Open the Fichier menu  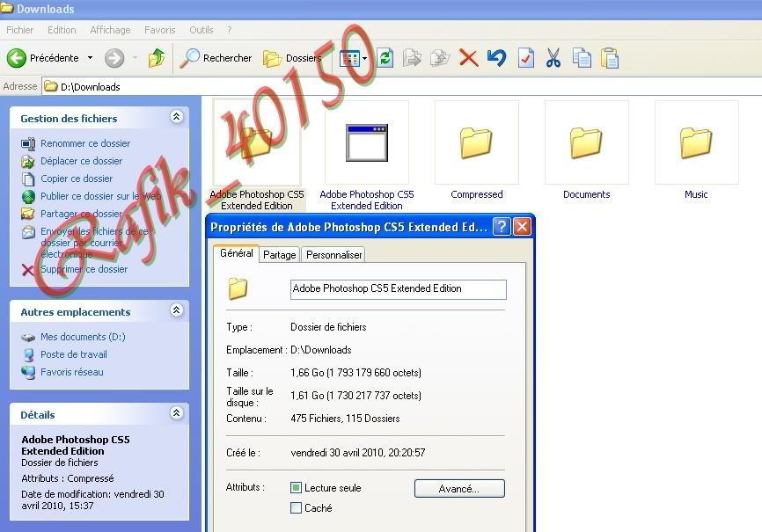(20, 30)
